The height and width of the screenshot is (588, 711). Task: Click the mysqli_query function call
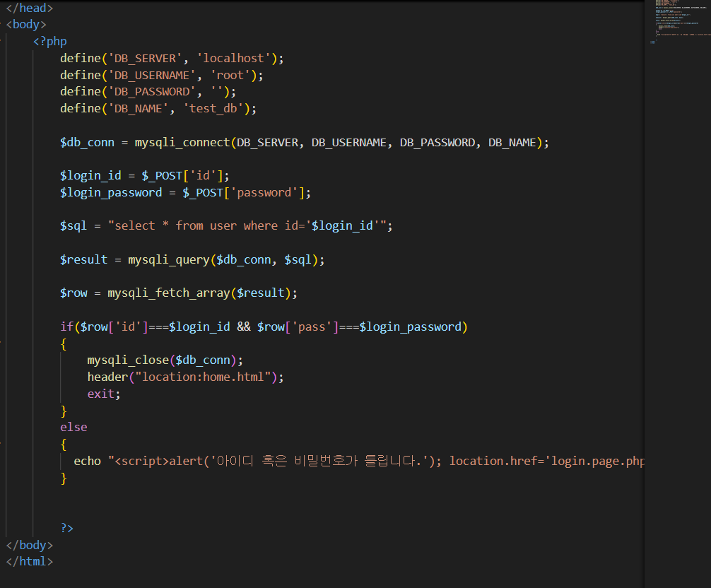(x=168, y=259)
